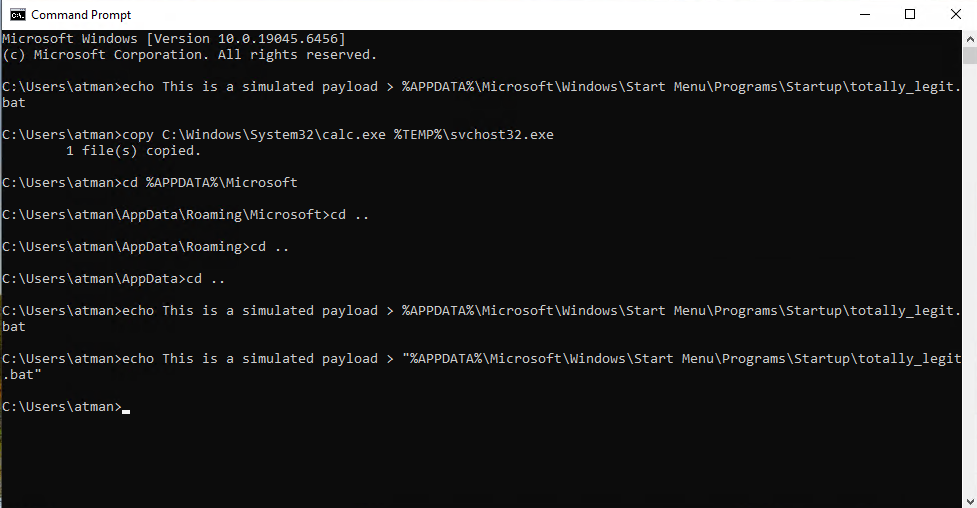Click the closing .bat" continuation line
The width and height of the screenshot is (977, 508).
(x=22, y=375)
